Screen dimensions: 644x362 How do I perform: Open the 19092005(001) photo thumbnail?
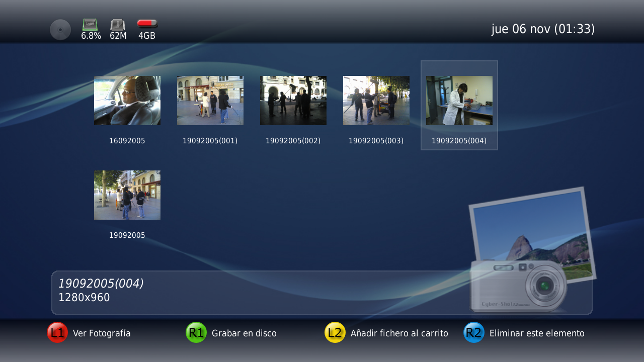coord(210,101)
